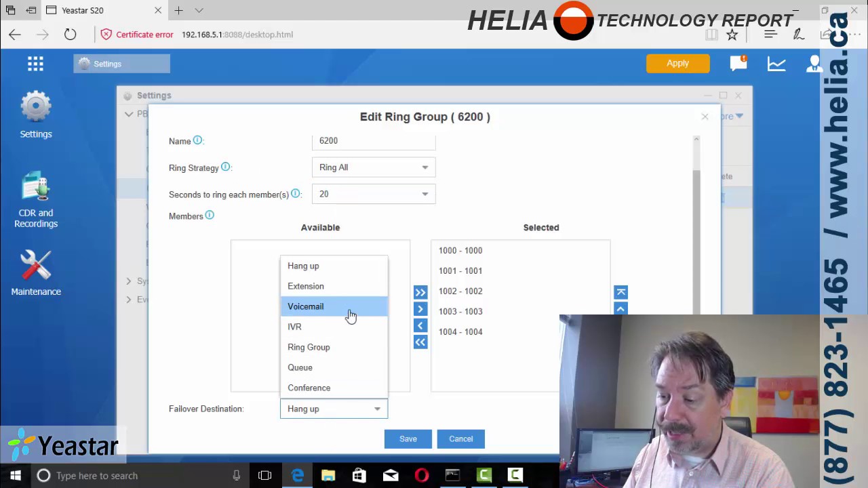The image size is (868, 488).
Task: Move all members to Selected list
Action: 420,293
